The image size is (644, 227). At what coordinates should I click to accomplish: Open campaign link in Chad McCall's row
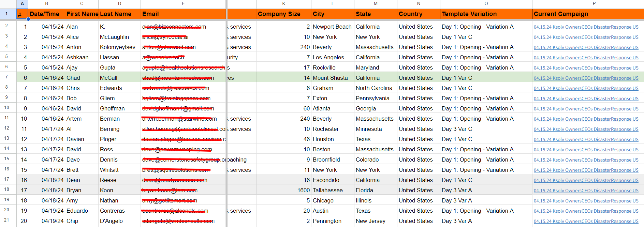[x=586, y=78]
